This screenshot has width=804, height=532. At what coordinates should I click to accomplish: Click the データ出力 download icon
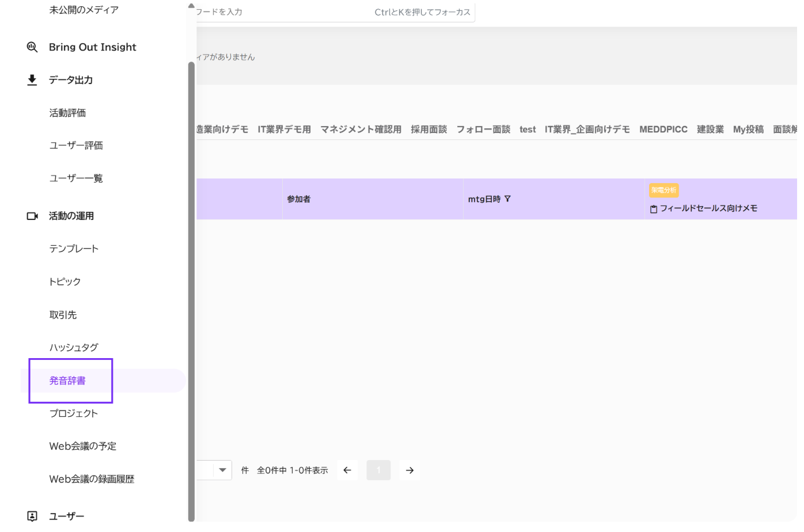tap(32, 80)
